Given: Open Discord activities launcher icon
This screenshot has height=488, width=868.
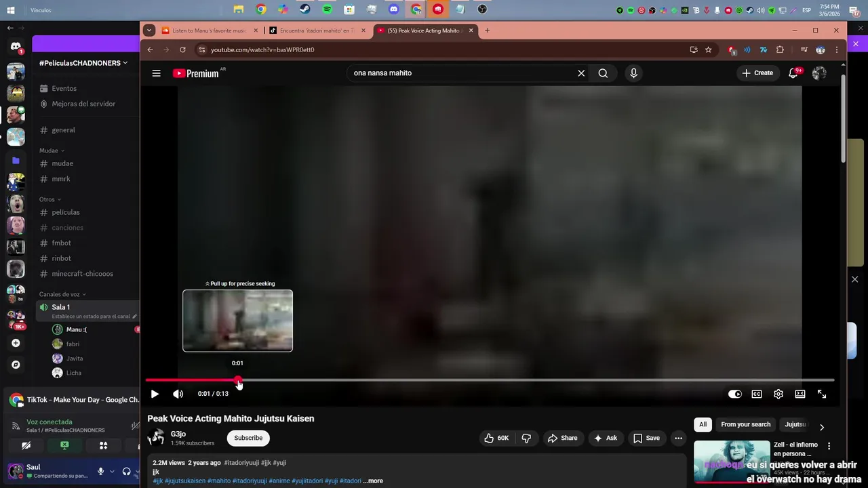Looking at the screenshot, I should pos(103,445).
